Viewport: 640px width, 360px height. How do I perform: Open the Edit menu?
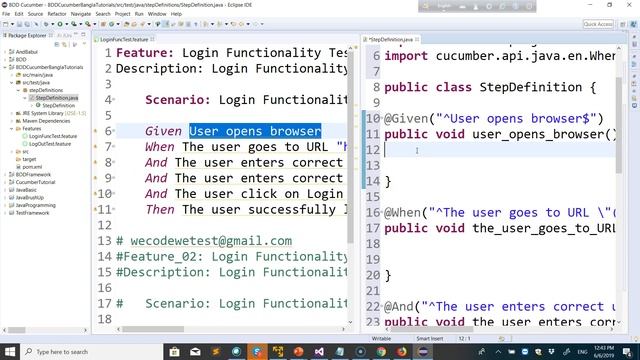(x=19, y=14)
